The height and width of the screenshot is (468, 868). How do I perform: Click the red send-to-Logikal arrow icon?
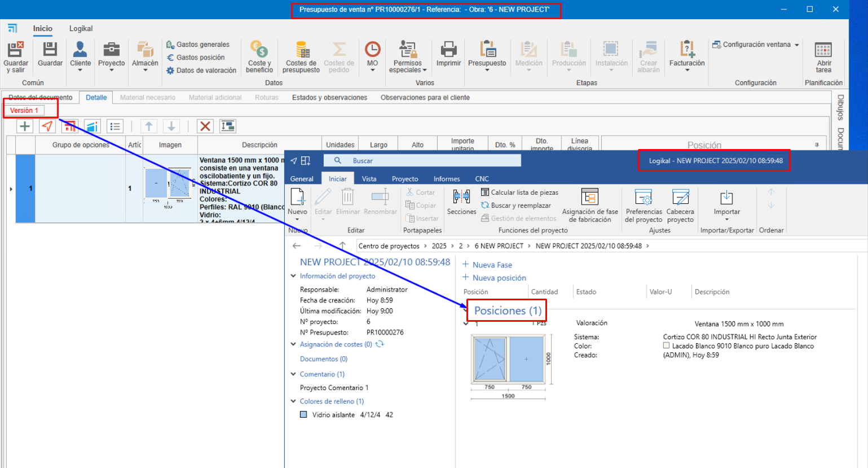click(x=47, y=126)
